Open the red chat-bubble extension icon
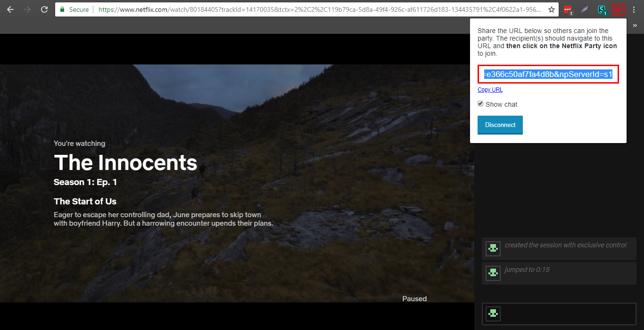 [568, 9]
